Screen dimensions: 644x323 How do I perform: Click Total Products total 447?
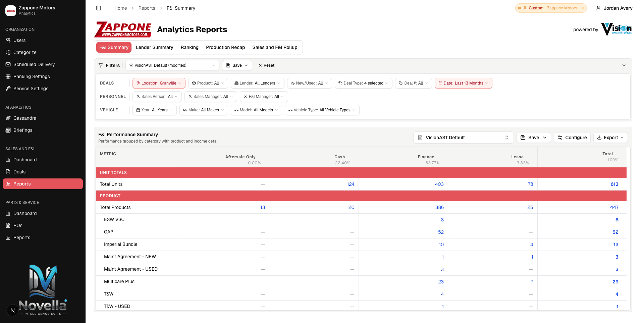click(614, 207)
